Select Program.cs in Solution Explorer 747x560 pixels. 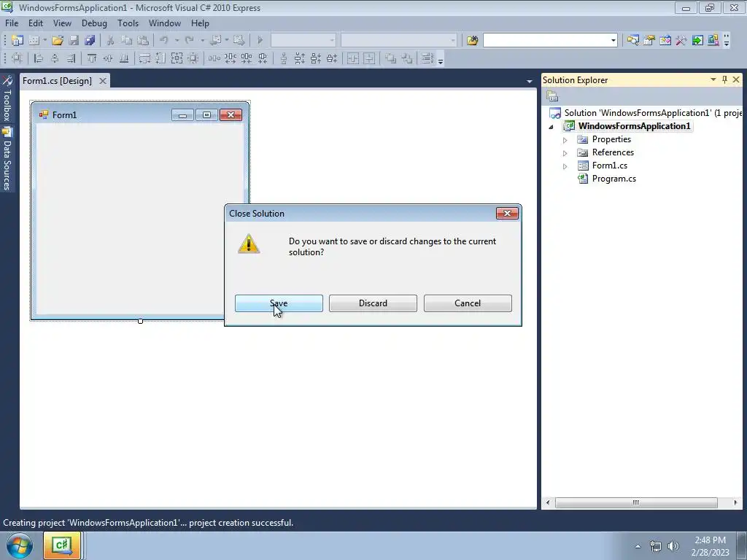tap(614, 179)
